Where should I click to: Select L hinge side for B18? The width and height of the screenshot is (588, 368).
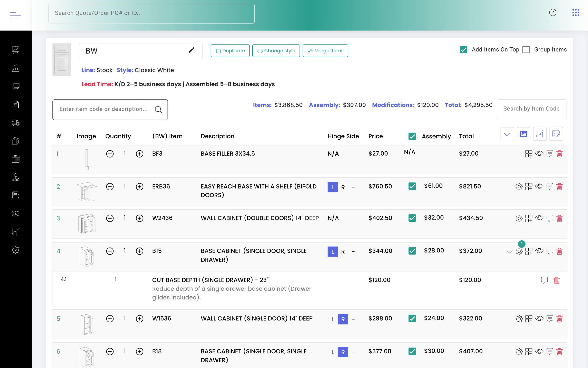tap(333, 352)
